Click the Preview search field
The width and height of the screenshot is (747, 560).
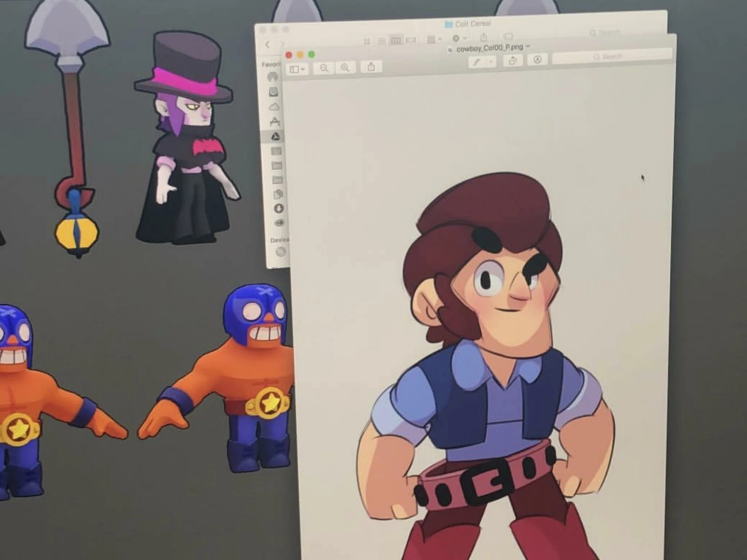pos(612,57)
